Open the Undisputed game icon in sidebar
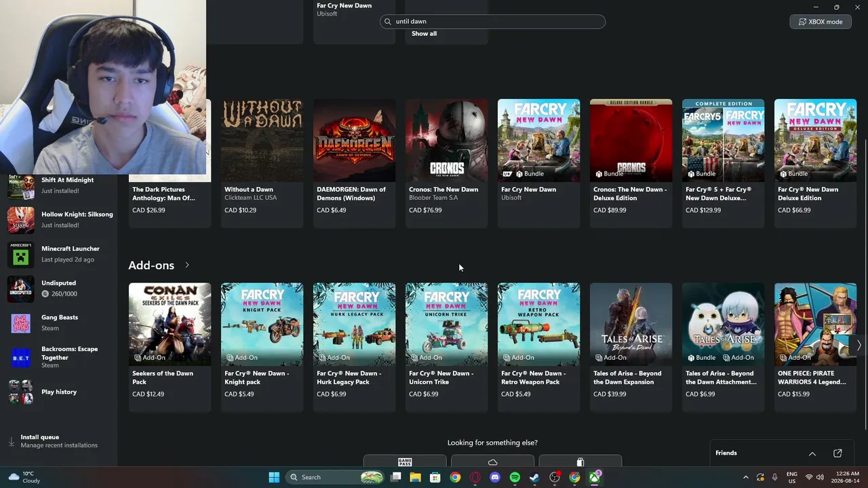Image resolution: width=868 pixels, height=488 pixels. 20,289
